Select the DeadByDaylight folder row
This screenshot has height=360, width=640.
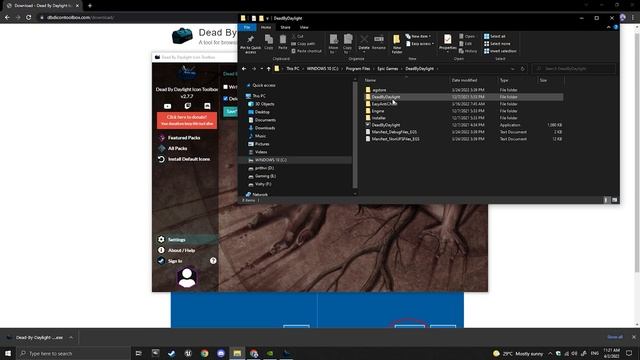point(464,97)
